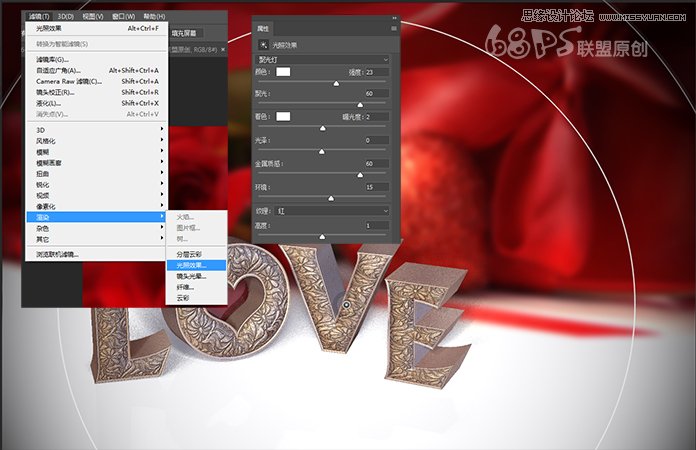The image size is (696, 450).
Task: Choose 镜头光晕 lens flare
Action: pos(196,276)
